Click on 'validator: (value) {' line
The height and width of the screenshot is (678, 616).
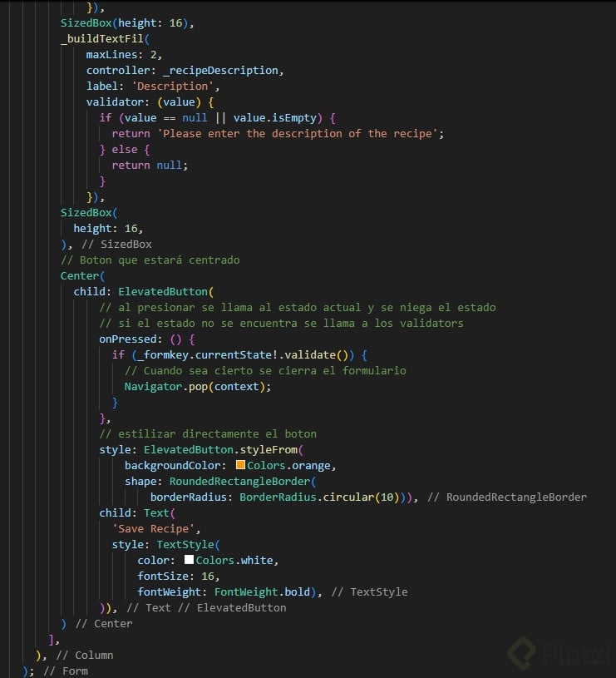150,102
